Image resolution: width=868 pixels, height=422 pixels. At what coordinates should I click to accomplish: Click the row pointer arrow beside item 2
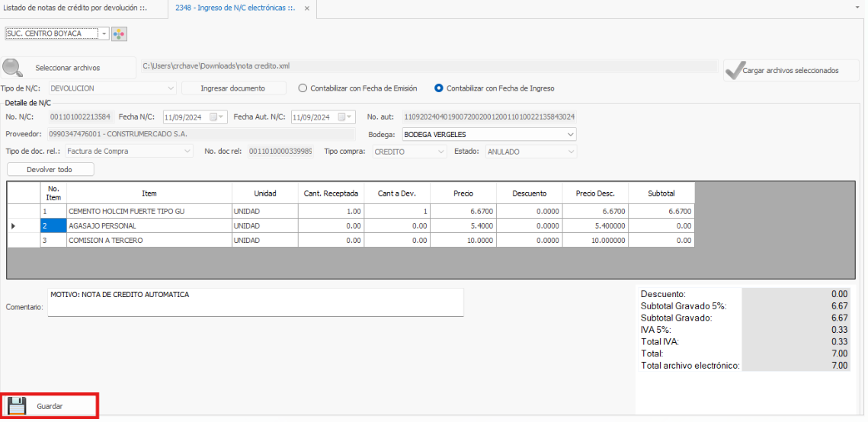tap(13, 226)
